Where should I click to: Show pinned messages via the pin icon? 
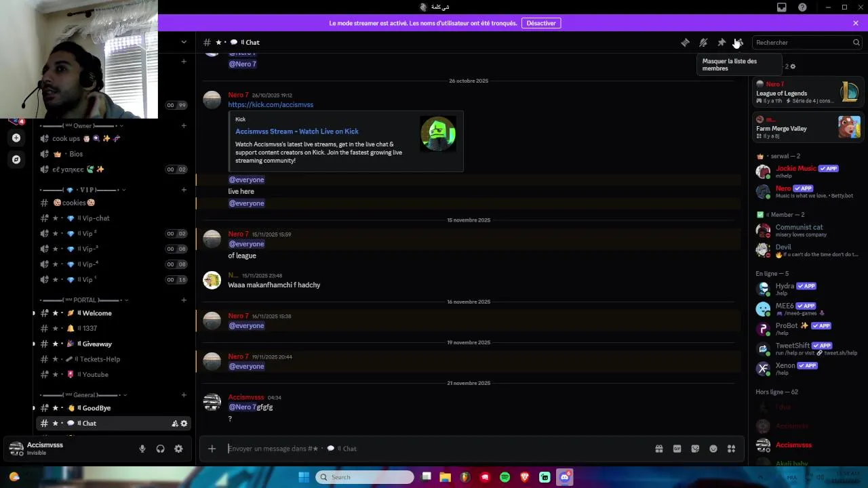[x=722, y=43]
